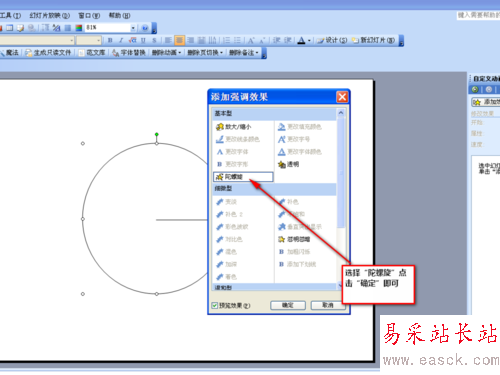
Task: Click the 细微型 category header
Action: pyautogui.click(x=274, y=189)
